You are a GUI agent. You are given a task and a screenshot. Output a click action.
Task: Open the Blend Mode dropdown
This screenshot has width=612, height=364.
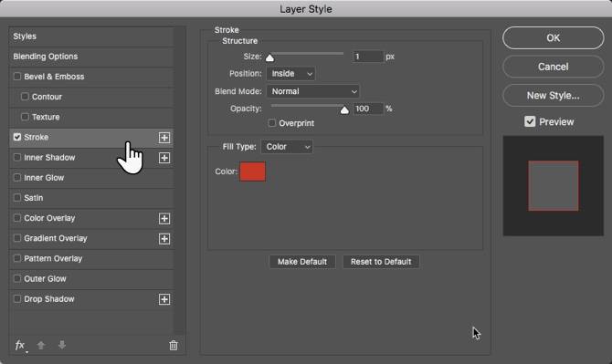(x=313, y=91)
